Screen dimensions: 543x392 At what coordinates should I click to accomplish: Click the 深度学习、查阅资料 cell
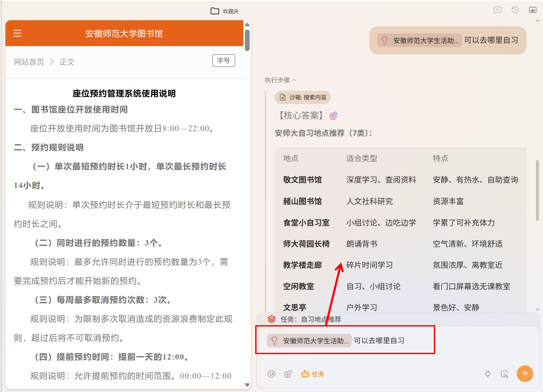point(381,180)
